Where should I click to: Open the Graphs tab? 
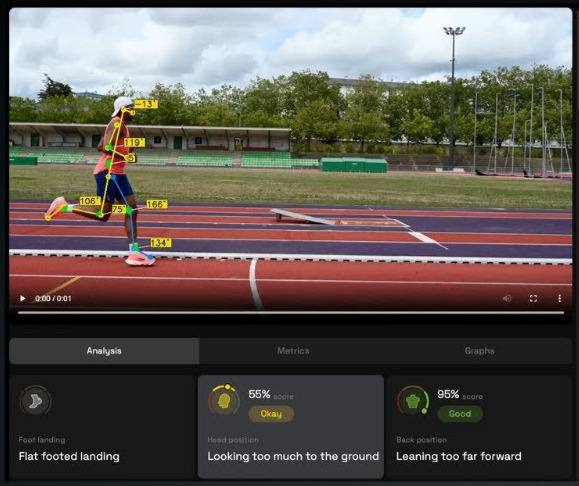pos(479,351)
